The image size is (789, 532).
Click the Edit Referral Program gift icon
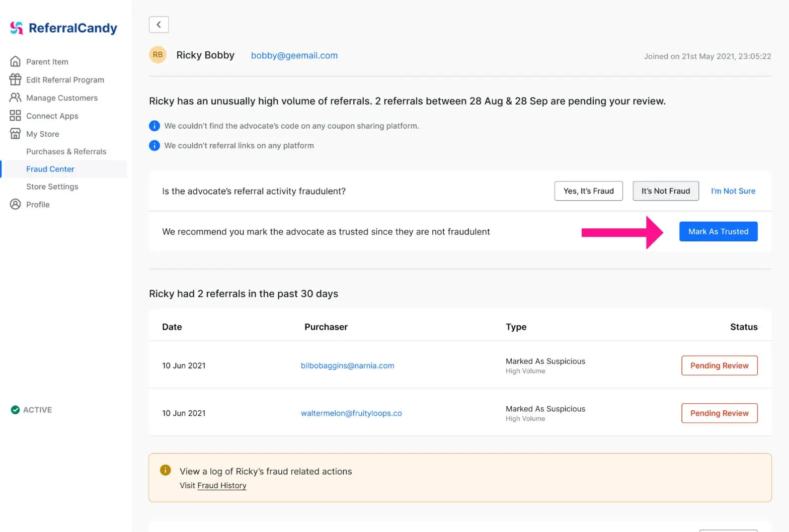click(16, 79)
